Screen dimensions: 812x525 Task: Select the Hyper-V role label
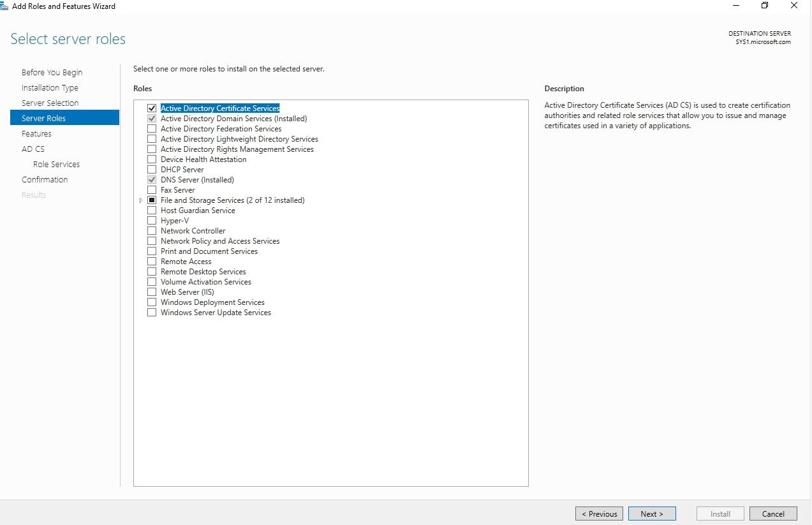tap(175, 221)
